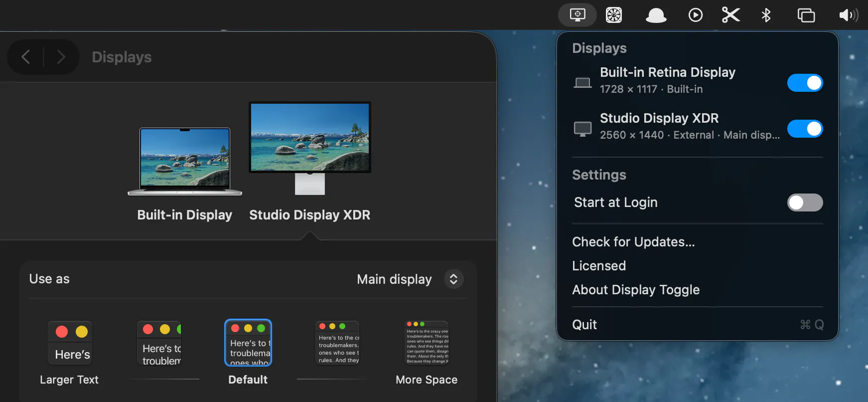Turn off the Built-in Retina Display switch
Screen dimensions: 868x402
(x=805, y=83)
